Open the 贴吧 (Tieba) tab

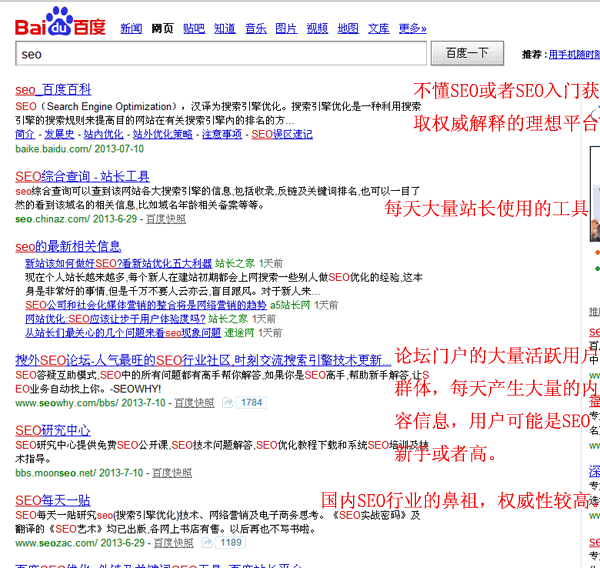click(194, 28)
